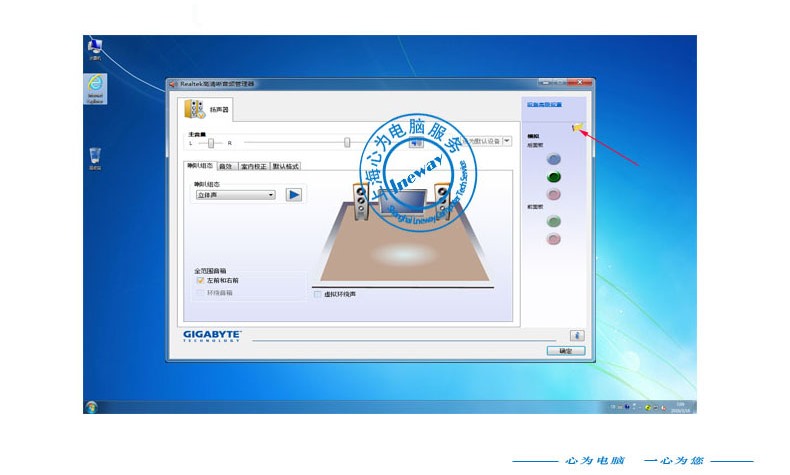790x475 pixels.
Task: Click the left speaker in the room diagram
Action: point(360,201)
